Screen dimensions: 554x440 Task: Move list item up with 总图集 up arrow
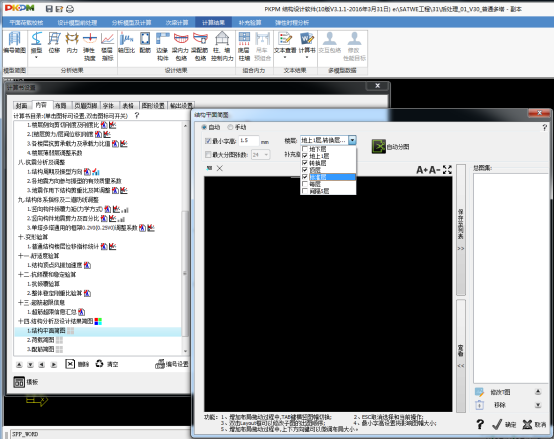[538, 392]
